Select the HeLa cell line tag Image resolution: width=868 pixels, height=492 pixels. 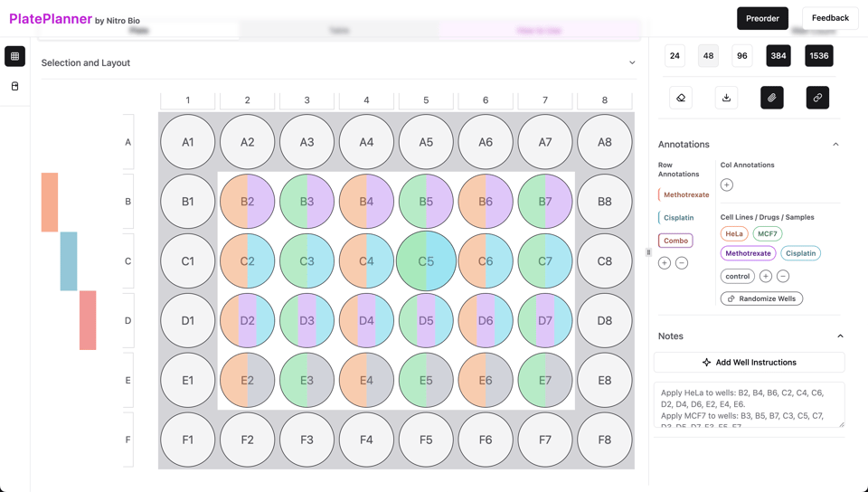tap(734, 234)
